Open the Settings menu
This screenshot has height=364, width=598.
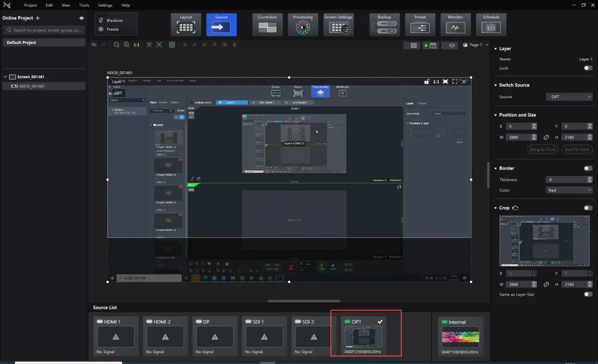point(105,5)
